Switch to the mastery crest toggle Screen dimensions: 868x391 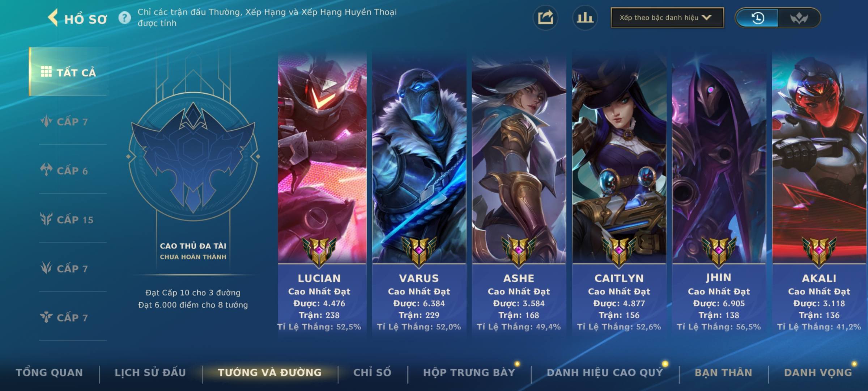click(799, 18)
